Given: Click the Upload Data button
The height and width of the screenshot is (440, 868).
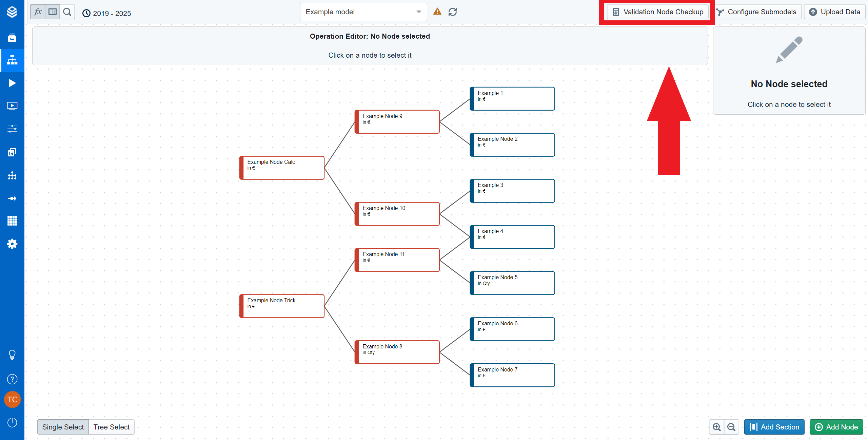Looking at the screenshot, I should click(834, 12).
